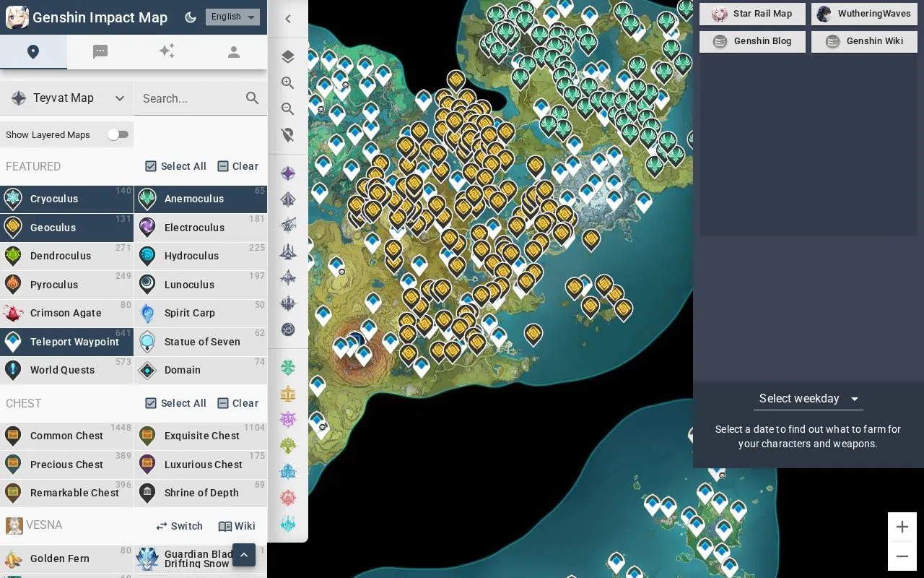Open the comments tab

[100, 52]
